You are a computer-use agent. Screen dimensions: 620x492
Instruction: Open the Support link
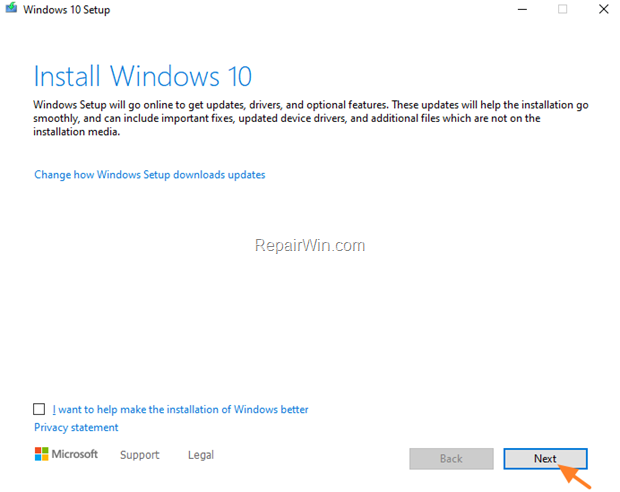[x=140, y=455]
